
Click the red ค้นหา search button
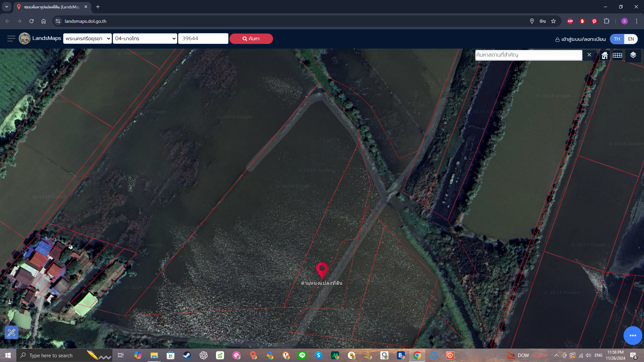click(251, 39)
